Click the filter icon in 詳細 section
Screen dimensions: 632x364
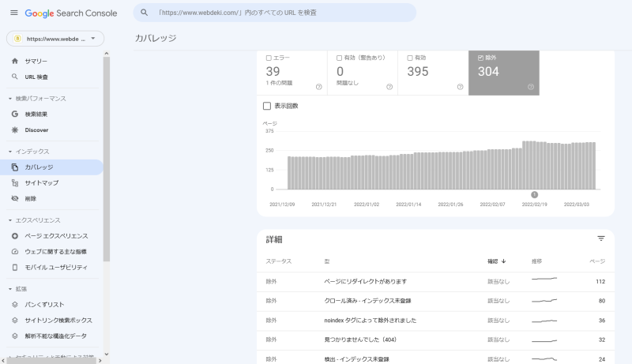tap(600, 238)
